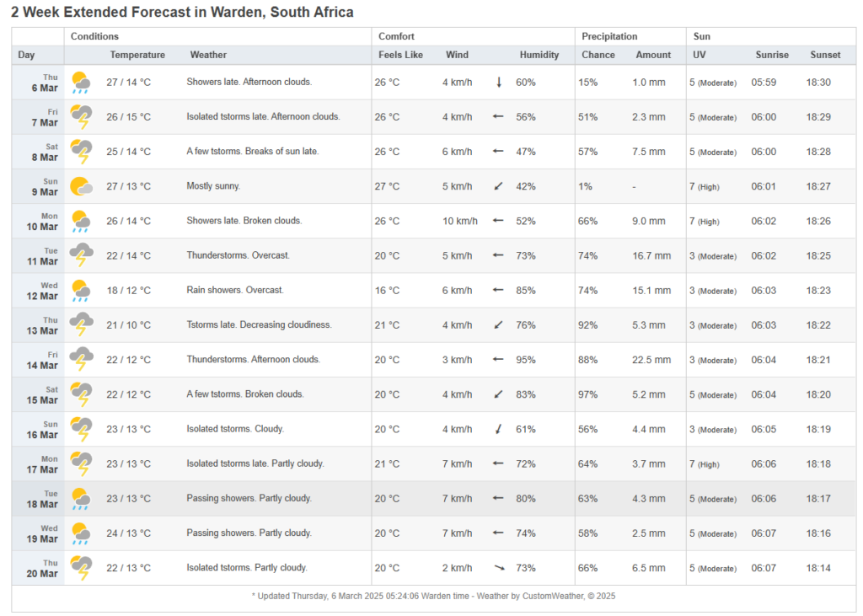Click the Mon 10 Mar day cell

[48, 222]
